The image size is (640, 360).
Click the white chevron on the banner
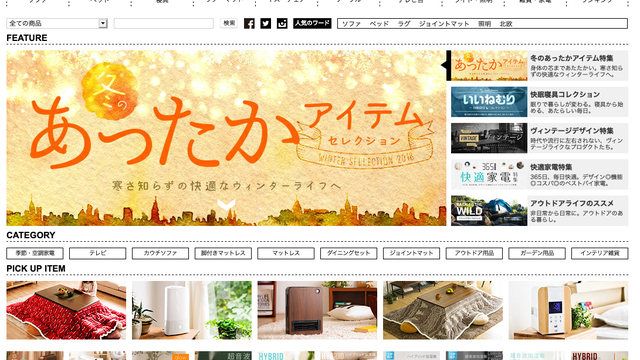point(226,204)
